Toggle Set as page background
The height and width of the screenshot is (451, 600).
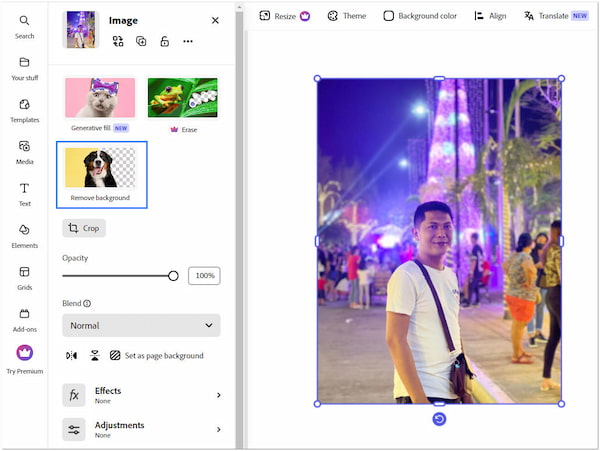pos(156,355)
